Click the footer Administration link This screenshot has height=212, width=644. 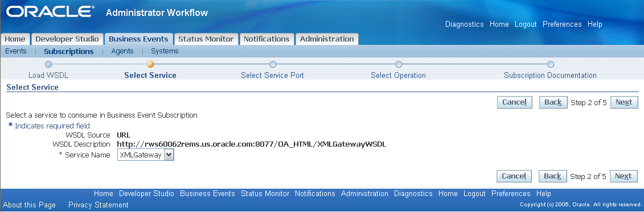coord(364,194)
